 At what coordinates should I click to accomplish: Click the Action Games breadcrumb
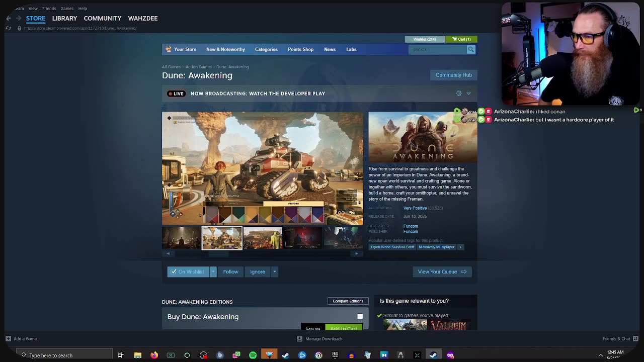click(x=198, y=67)
